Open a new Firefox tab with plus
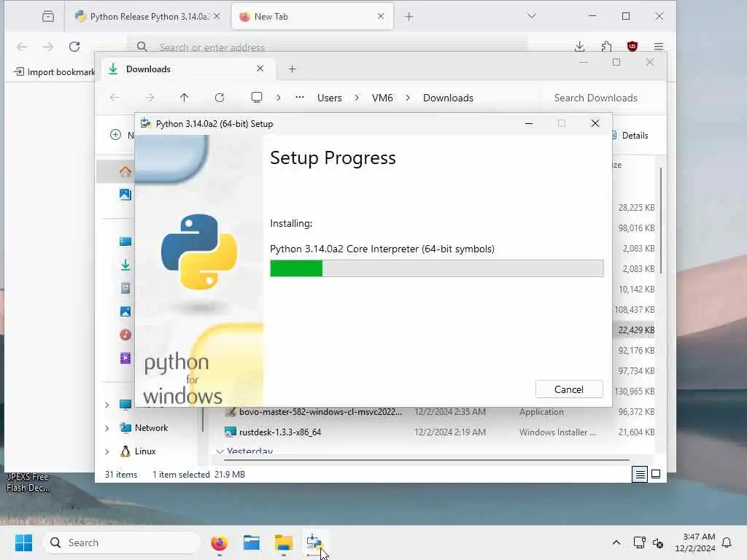This screenshot has height=560, width=747. point(409,17)
